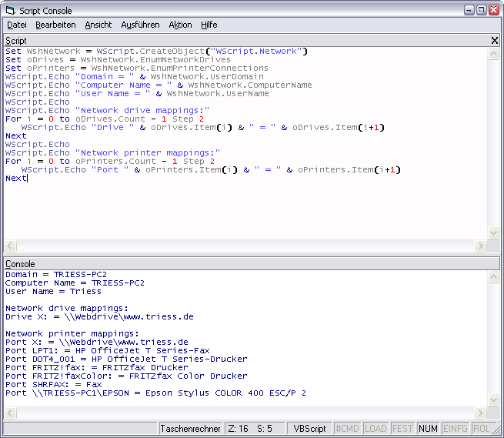Click the 'For i = 0 to oDrives.Count' line
504x438 pixels.
[105, 119]
